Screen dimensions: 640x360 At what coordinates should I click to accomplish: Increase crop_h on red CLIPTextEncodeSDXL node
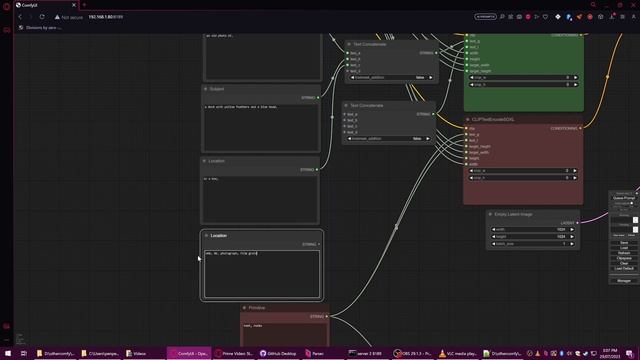pyautogui.click(x=575, y=178)
